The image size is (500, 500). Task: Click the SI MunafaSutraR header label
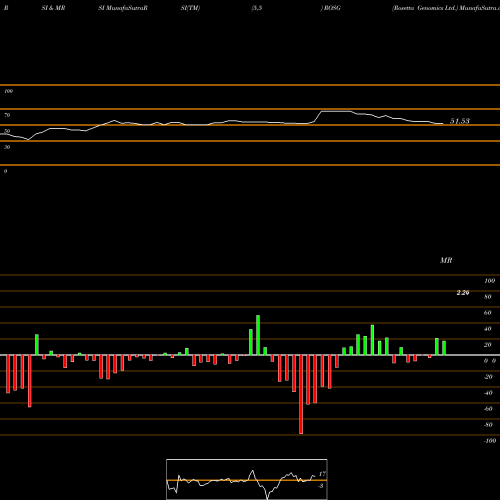[123, 8]
